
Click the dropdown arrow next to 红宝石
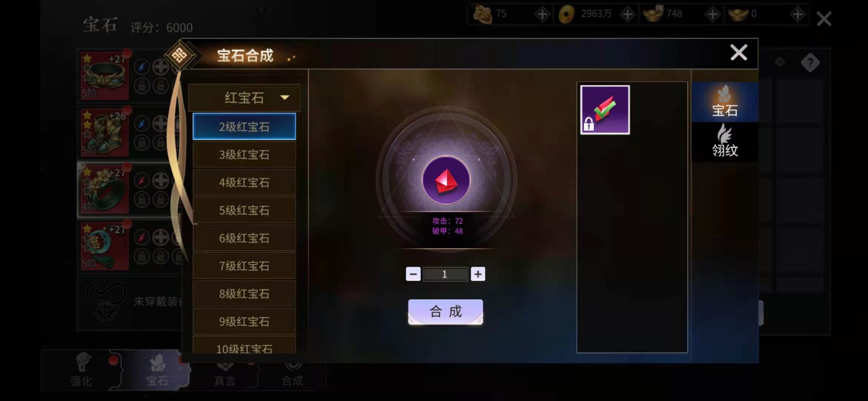(x=285, y=98)
